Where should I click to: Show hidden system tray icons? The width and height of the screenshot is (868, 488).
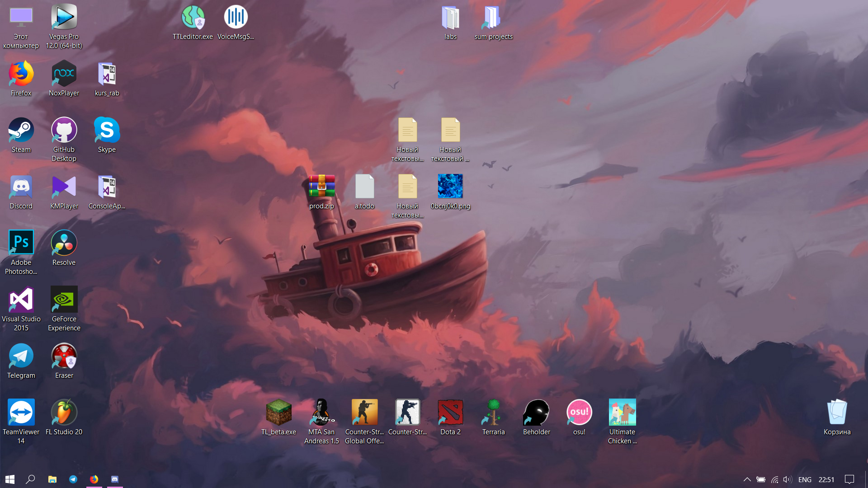point(747,479)
